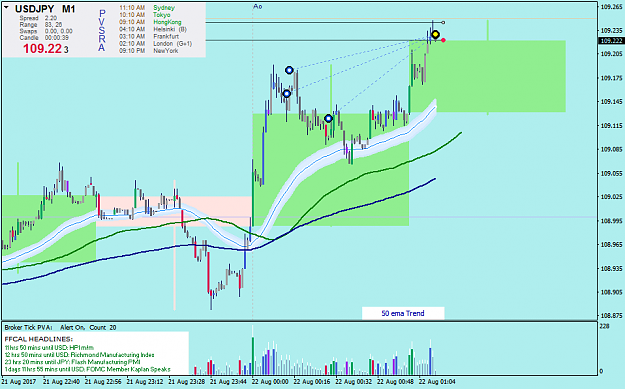Image resolution: width=625 pixels, height=389 pixels.
Task: Open the FOMC Member Kaplan Speaks headline
Action: tap(87, 369)
